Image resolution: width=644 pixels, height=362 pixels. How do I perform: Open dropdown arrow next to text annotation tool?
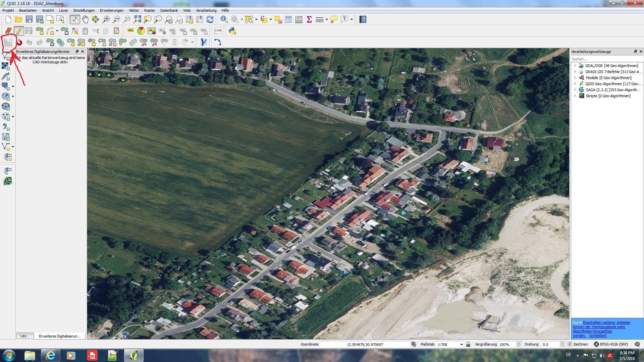pyautogui.click(x=352, y=19)
